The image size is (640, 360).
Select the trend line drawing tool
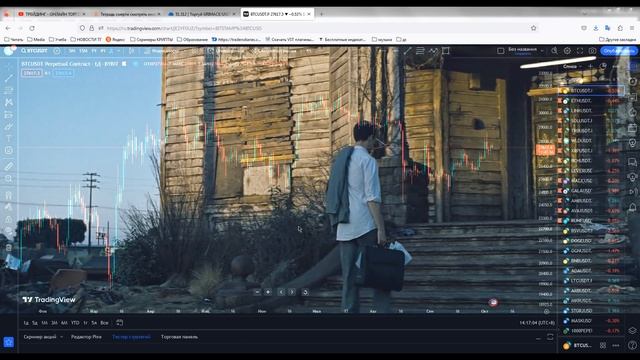pyautogui.click(x=9, y=78)
